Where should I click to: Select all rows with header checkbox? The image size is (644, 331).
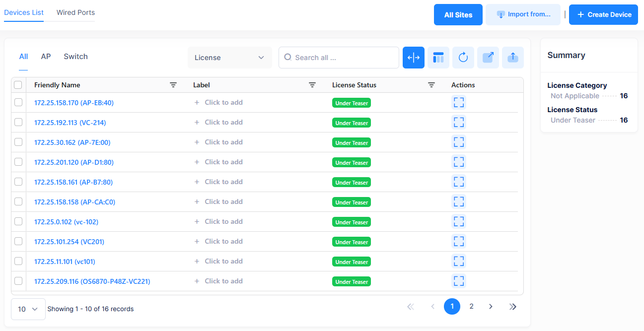pyautogui.click(x=18, y=85)
